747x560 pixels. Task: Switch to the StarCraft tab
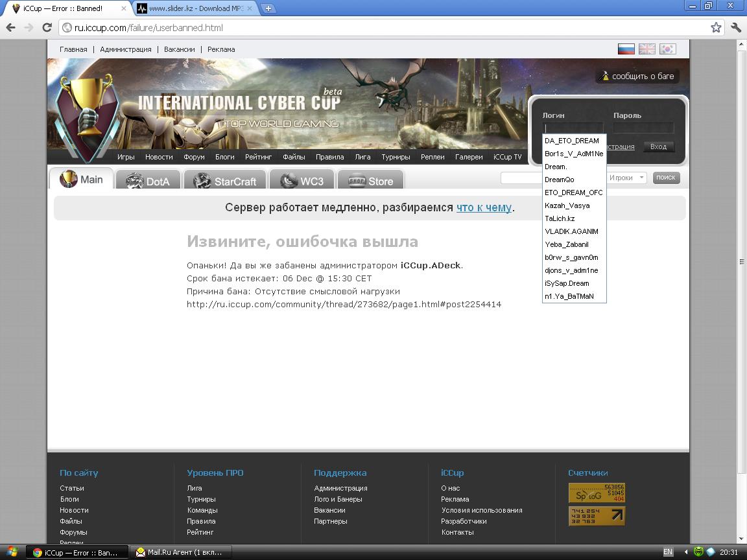coord(224,181)
